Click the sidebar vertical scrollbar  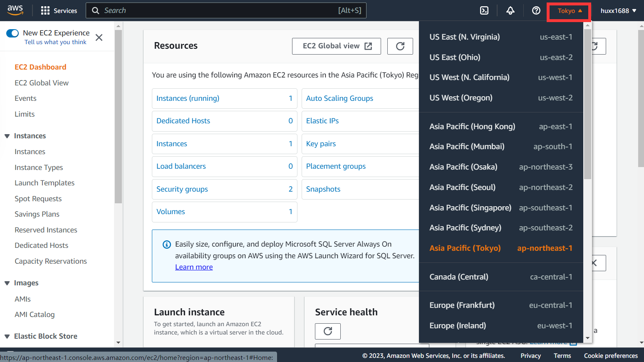tap(118, 117)
